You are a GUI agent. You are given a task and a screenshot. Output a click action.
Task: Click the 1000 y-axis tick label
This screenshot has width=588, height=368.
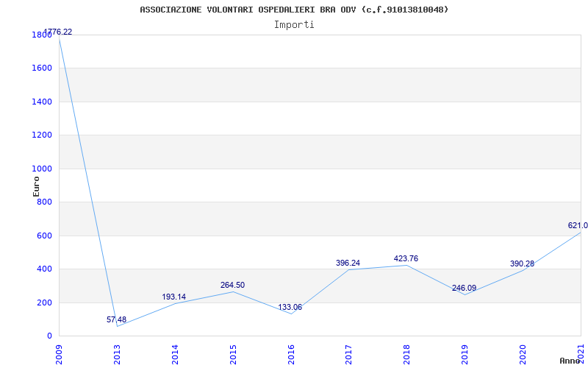click(x=42, y=169)
